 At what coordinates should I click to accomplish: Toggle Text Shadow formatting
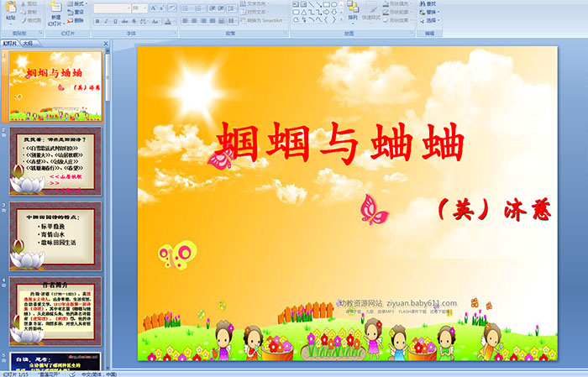point(134,21)
